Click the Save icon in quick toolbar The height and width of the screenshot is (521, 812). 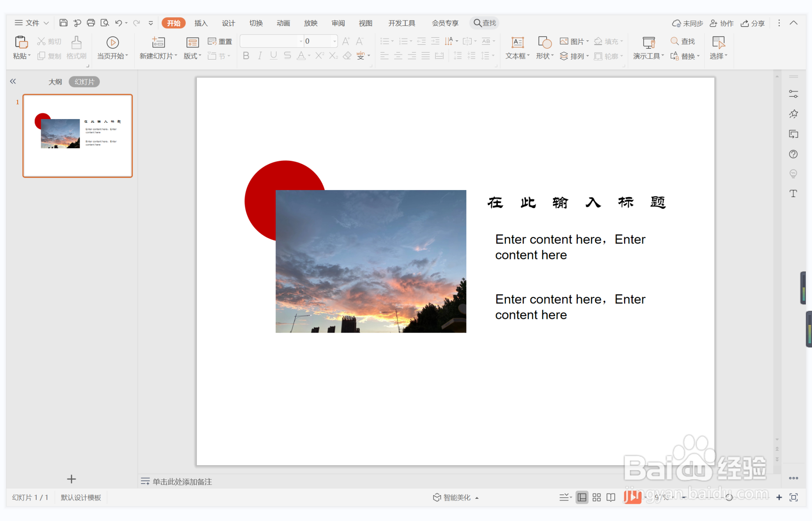pos(63,23)
